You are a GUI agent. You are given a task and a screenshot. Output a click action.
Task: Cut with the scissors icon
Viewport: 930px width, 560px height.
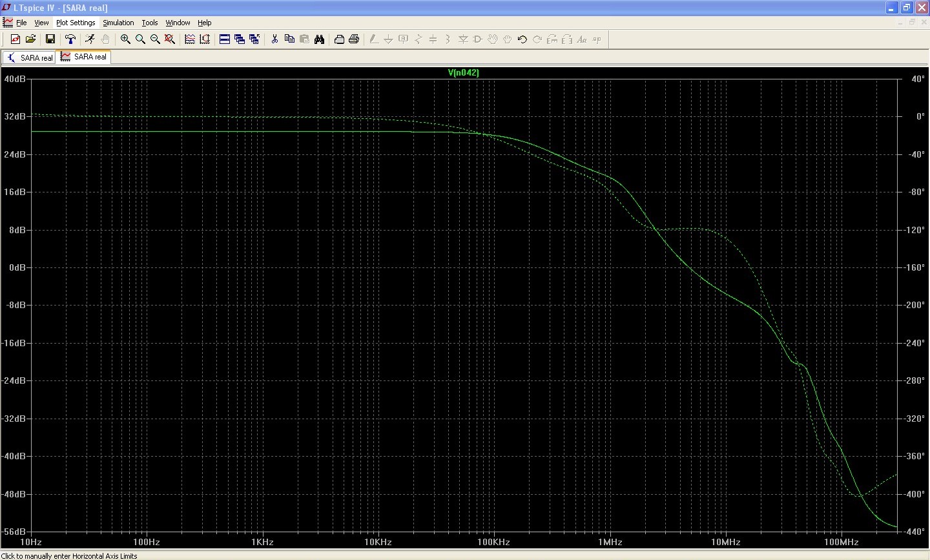(274, 39)
